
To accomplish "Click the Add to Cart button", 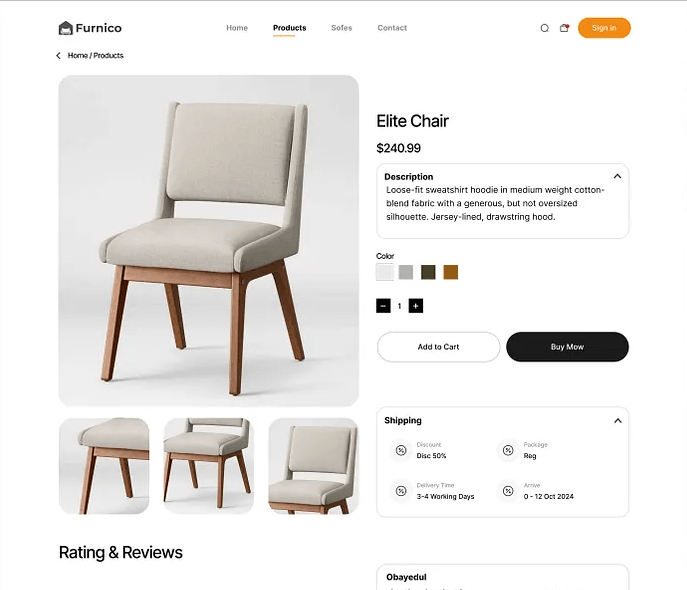I will click(x=438, y=347).
